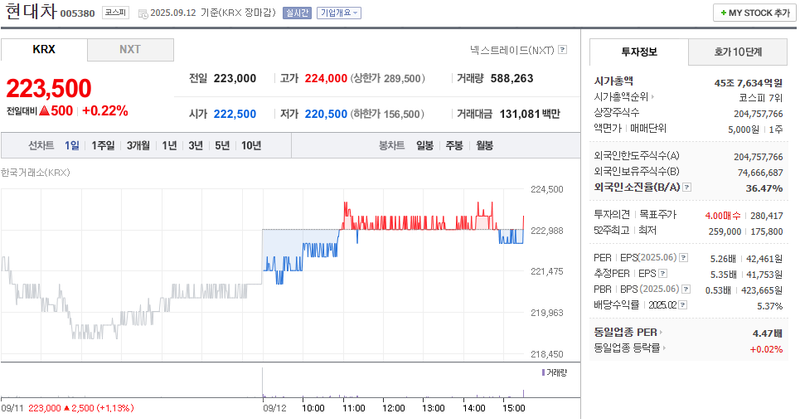Open the 투자정보 tab

639,52
